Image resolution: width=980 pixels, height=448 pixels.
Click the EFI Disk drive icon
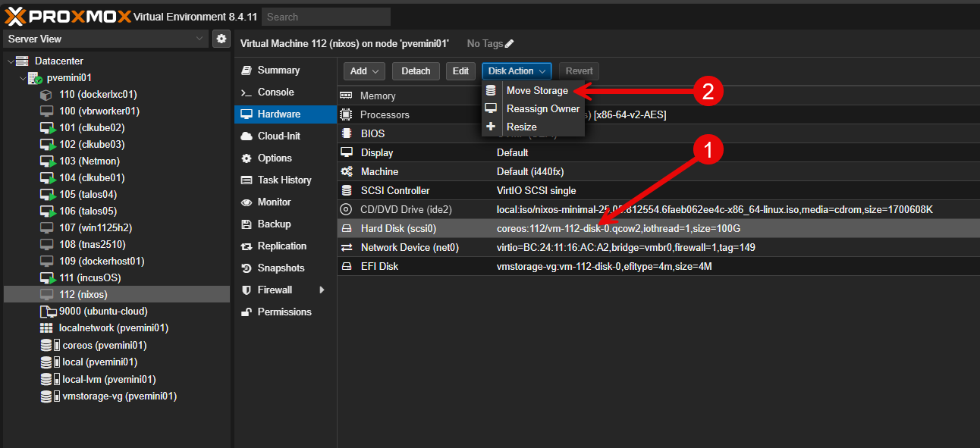347,266
